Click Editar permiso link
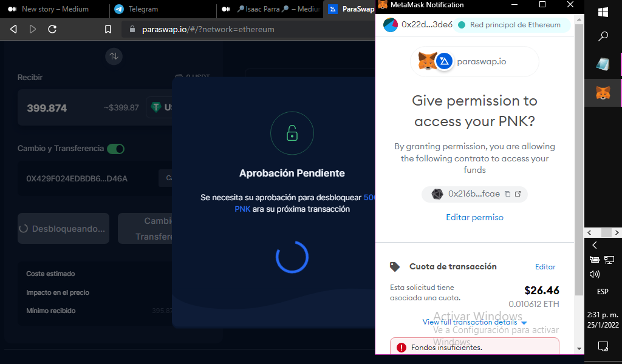This screenshot has height=364, width=622. click(474, 217)
